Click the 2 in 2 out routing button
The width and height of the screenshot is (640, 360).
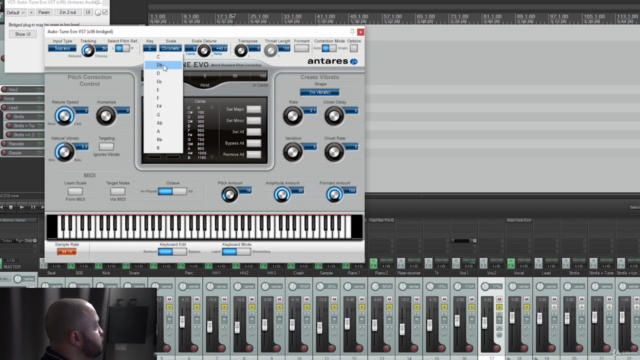pos(68,13)
